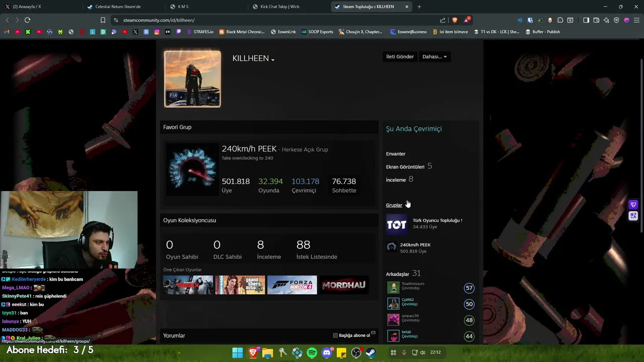Open the Grand Theft Auto V featured game
Screen dimensions: 644x362
click(x=240, y=285)
